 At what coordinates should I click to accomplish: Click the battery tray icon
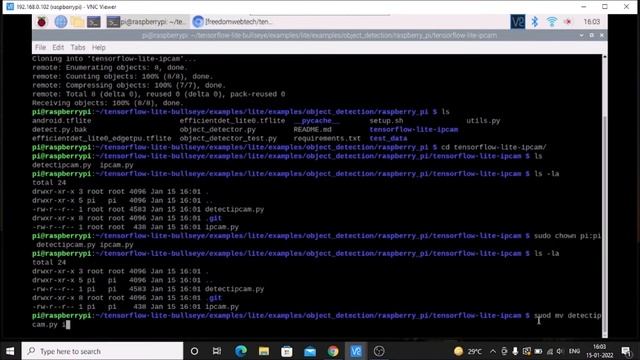(538, 351)
